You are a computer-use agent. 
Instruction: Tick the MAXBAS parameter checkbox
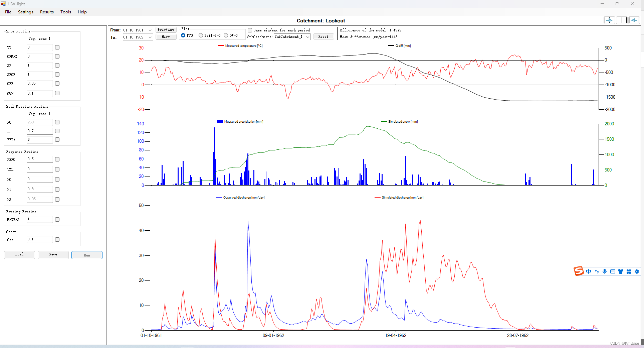57,220
